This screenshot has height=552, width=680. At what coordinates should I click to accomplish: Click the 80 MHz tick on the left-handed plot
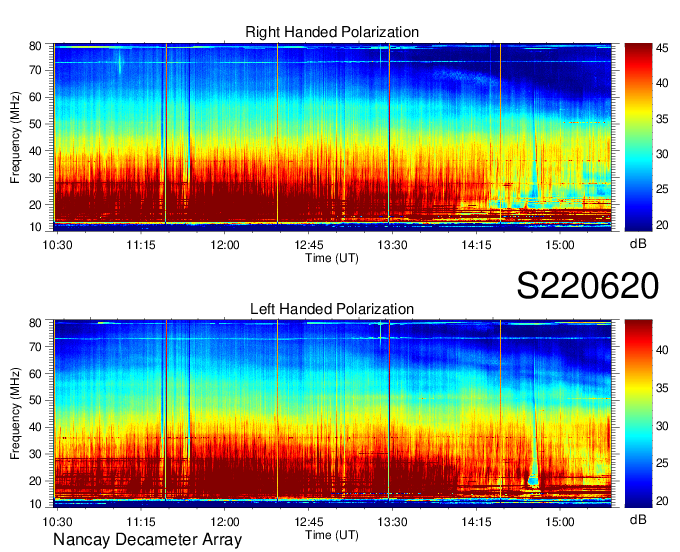(x=35, y=323)
